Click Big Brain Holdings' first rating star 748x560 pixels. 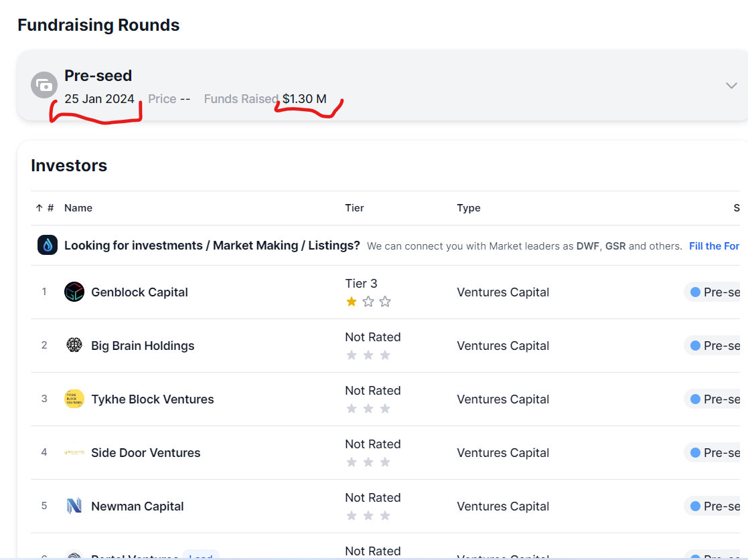[x=352, y=355]
